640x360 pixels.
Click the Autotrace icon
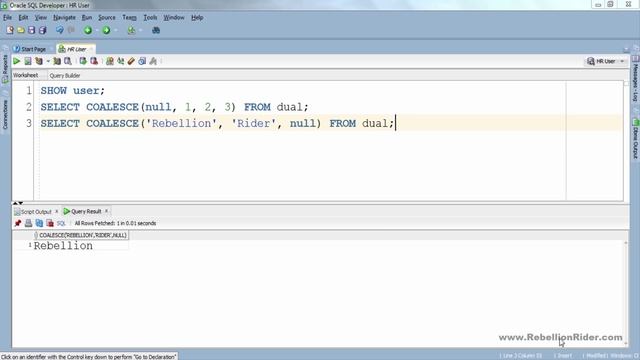click(57, 61)
